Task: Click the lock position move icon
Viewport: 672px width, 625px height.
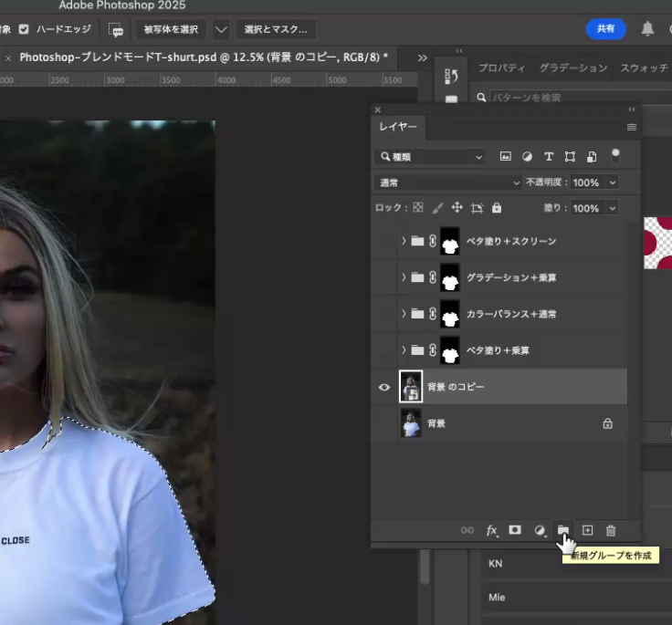Action: pyautogui.click(x=457, y=208)
